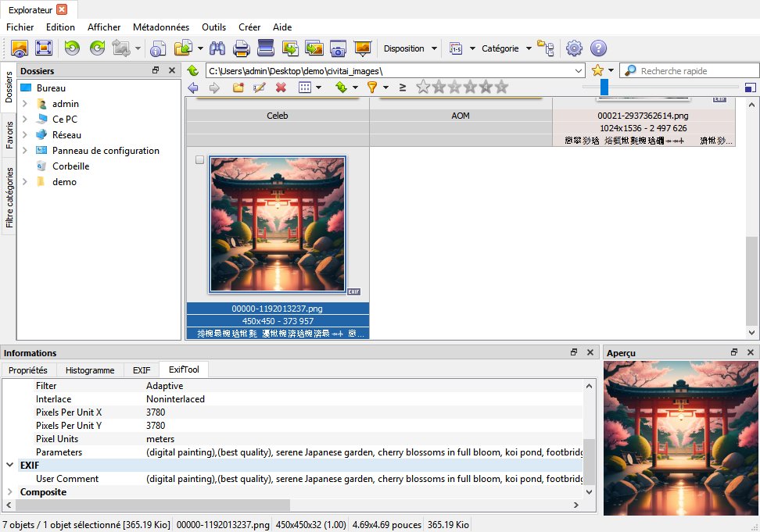This screenshot has height=532, width=760.
Task: Click the screen capture camera icon
Action: click(338, 48)
